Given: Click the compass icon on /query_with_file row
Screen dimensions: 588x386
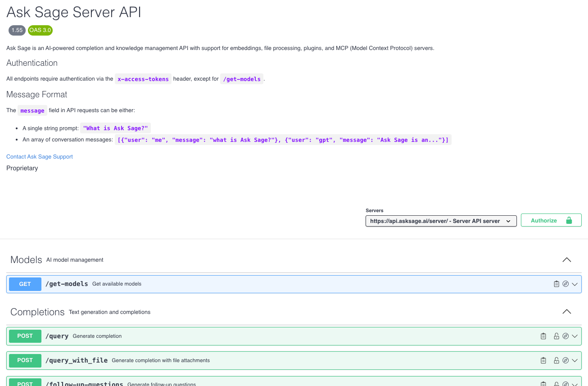Looking at the screenshot, I should (565, 360).
